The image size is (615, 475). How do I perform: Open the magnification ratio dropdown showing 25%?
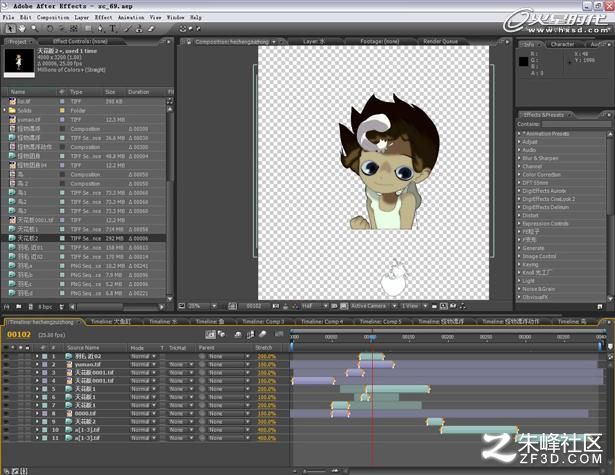202,306
